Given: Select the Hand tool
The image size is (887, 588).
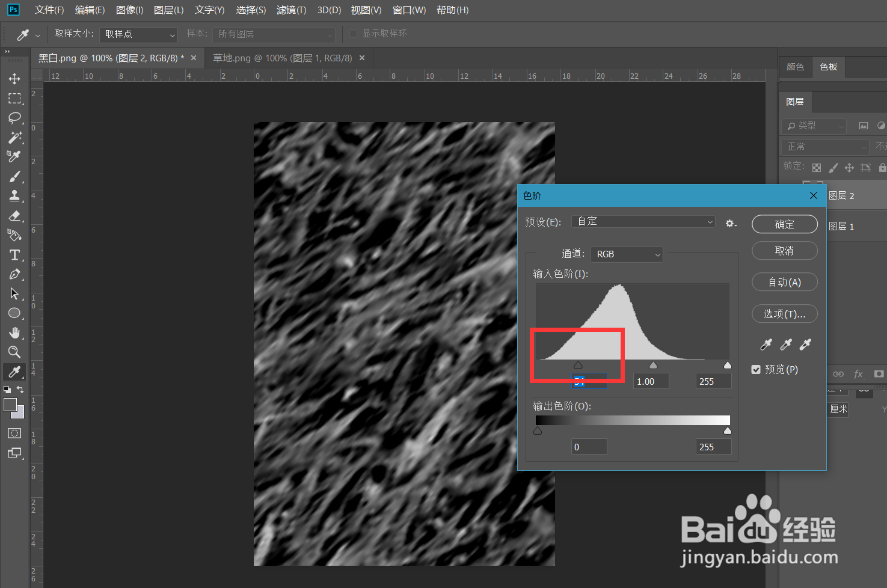Looking at the screenshot, I should point(14,332).
